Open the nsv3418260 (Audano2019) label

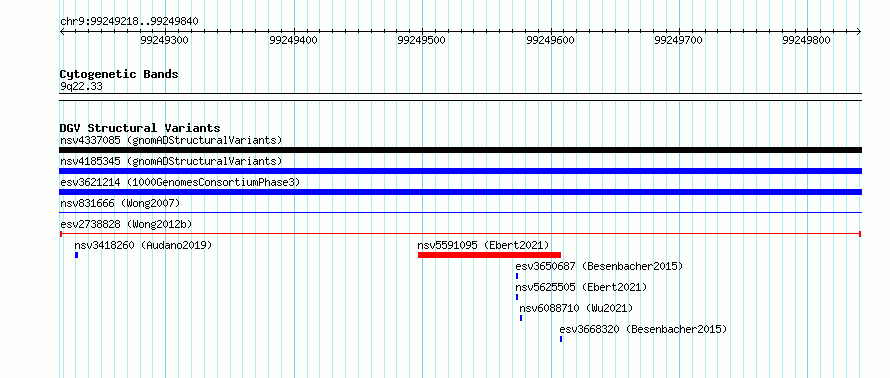(x=143, y=245)
